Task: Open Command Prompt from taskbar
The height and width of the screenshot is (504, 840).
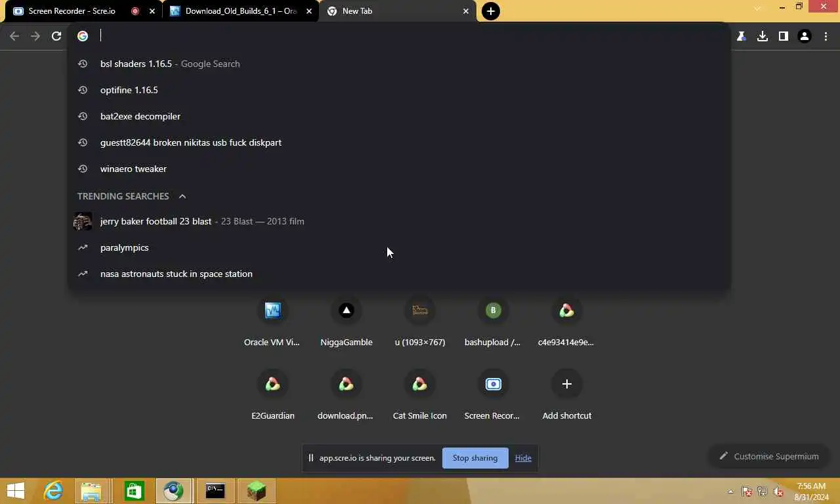Action: pyautogui.click(x=215, y=491)
